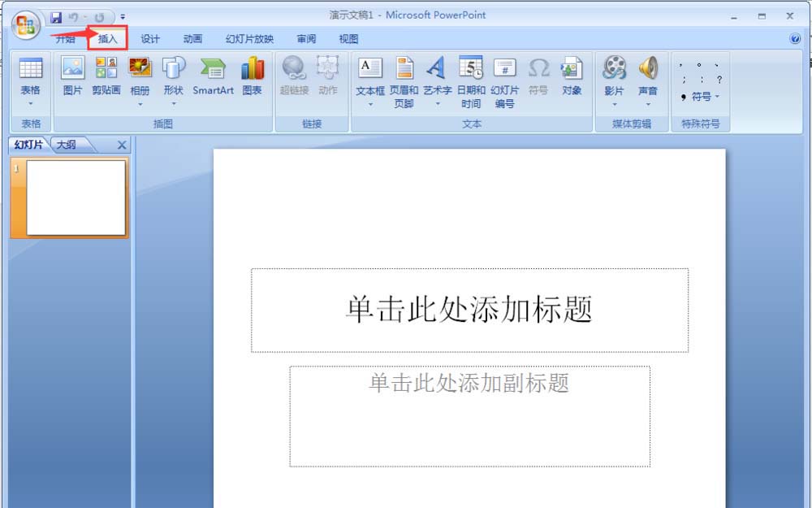The height and width of the screenshot is (508, 812).
Task: Open the 视图 tab
Action: pos(348,39)
